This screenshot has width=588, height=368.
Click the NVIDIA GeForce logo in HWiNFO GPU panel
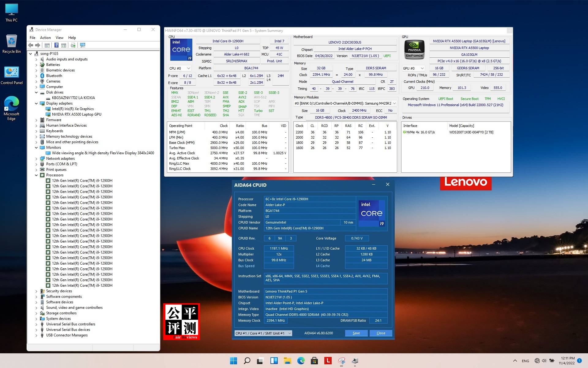coord(414,50)
